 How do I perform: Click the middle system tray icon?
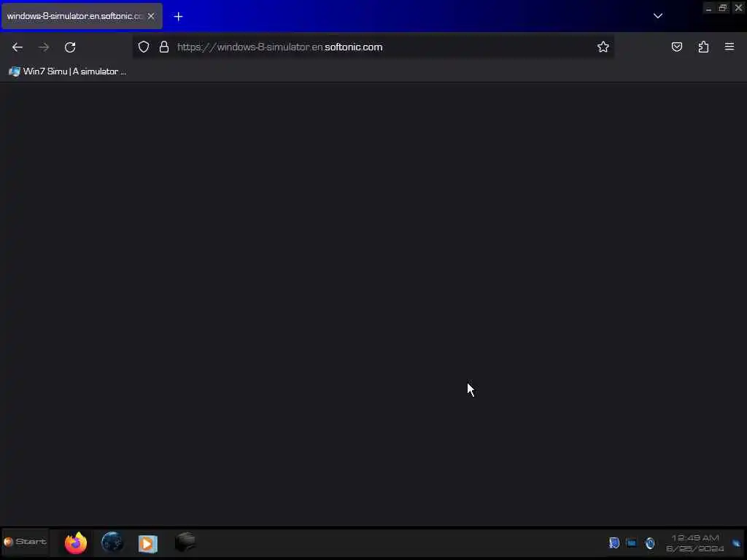[x=632, y=542]
